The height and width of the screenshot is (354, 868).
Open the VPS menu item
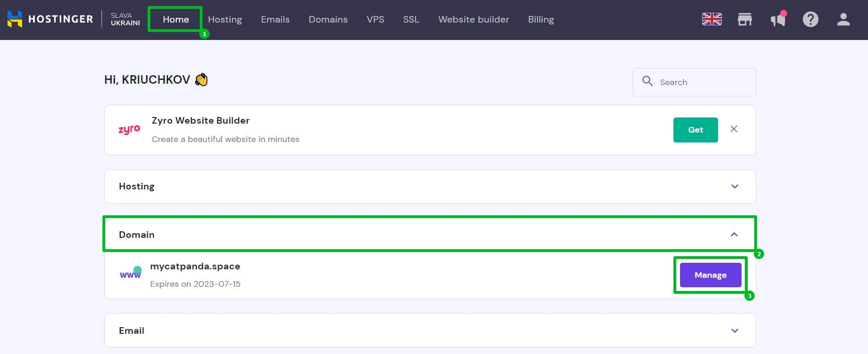click(375, 19)
